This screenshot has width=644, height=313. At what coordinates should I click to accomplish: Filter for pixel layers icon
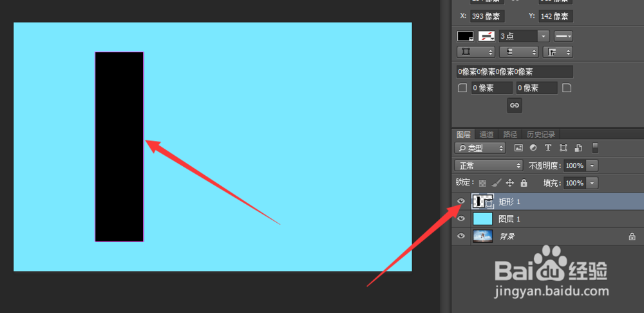click(x=518, y=148)
